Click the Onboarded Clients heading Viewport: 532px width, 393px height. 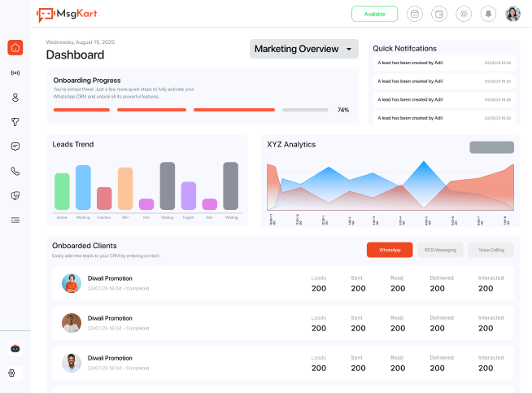pyautogui.click(x=84, y=246)
